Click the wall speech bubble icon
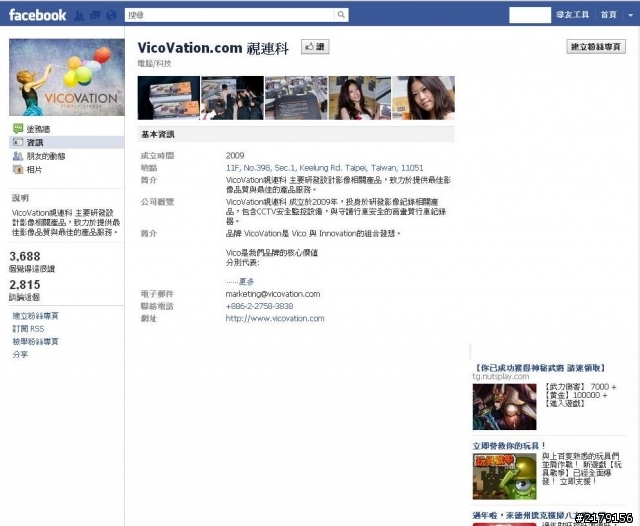This screenshot has height=526, width=640. coord(18,129)
